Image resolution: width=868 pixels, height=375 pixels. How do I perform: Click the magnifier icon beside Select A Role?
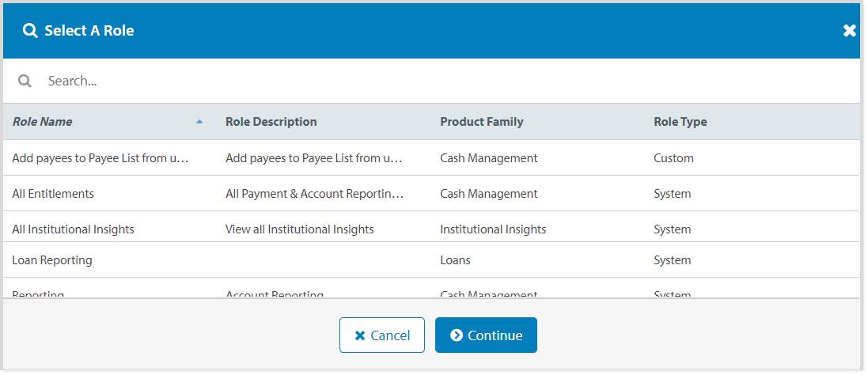(30, 31)
